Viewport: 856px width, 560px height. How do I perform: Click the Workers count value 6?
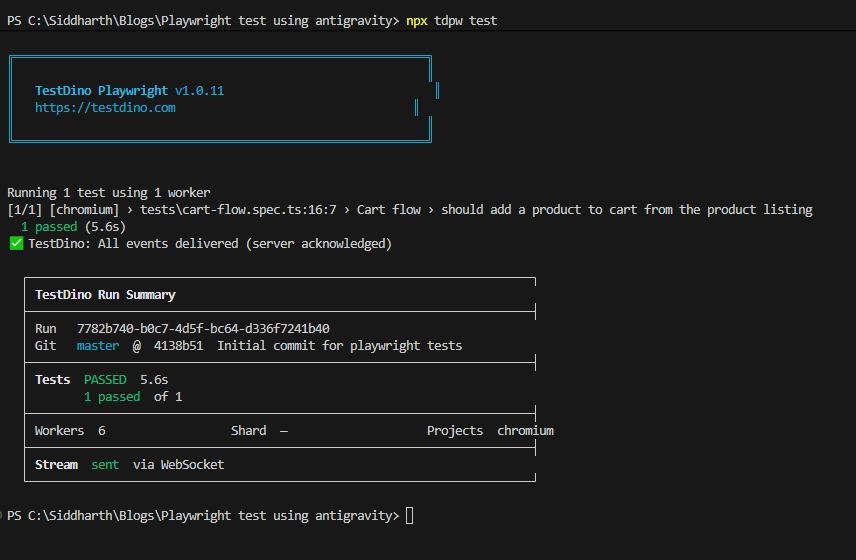pyautogui.click(x=102, y=431)
